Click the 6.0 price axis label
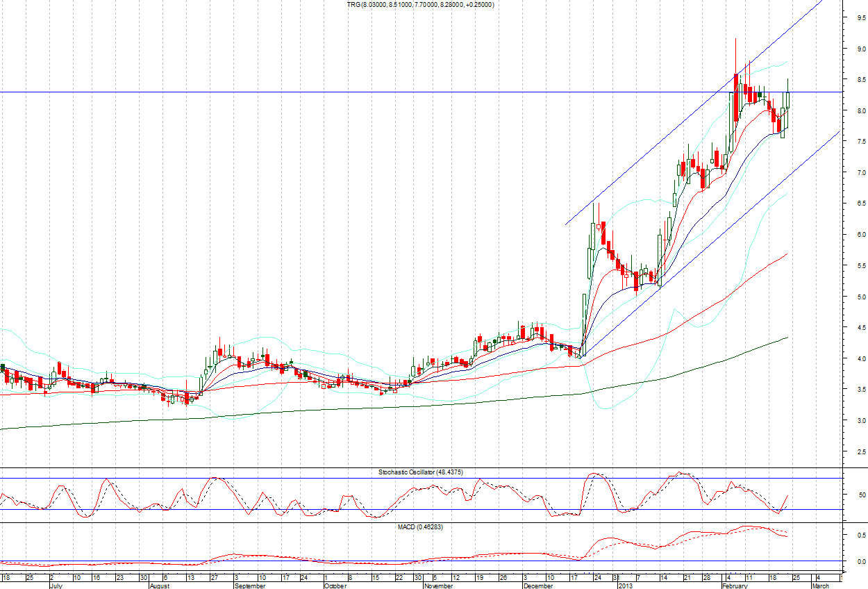The width and height of the screenshot is (868, 589). click(x=860, y=235)
